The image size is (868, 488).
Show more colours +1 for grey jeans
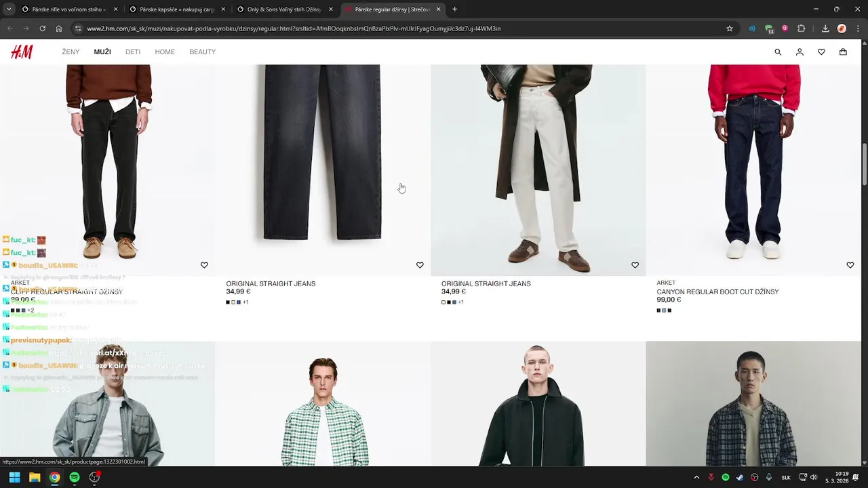tap(245, 302)
